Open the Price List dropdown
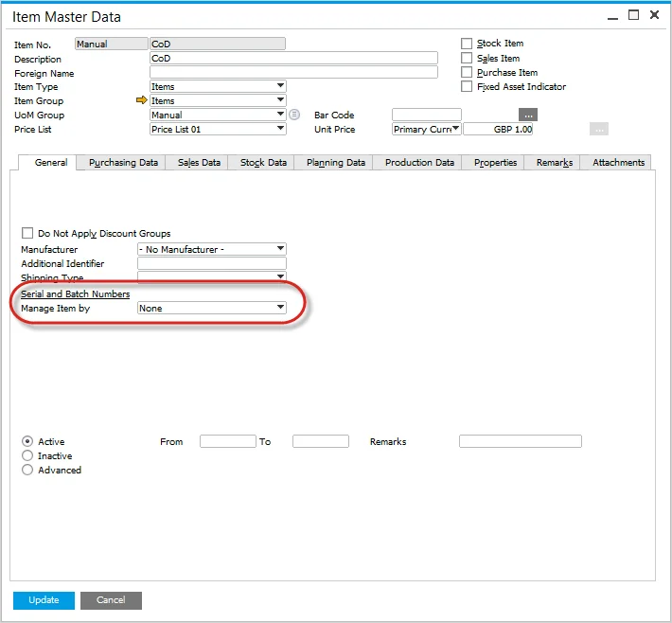Viewport: 672px width, 623px height. 280,130
